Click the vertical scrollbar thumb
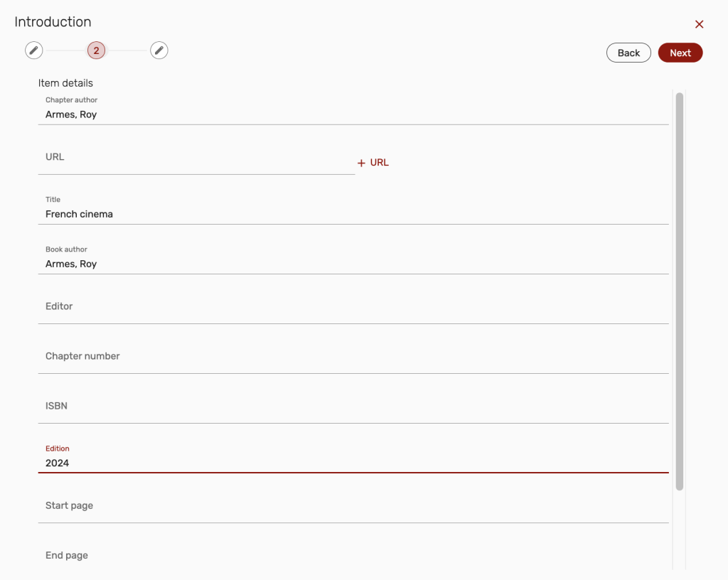 click(x=679, y=291)
